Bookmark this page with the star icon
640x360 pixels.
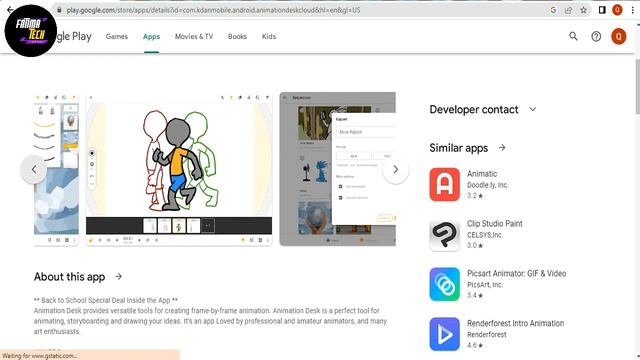[584, 10]
